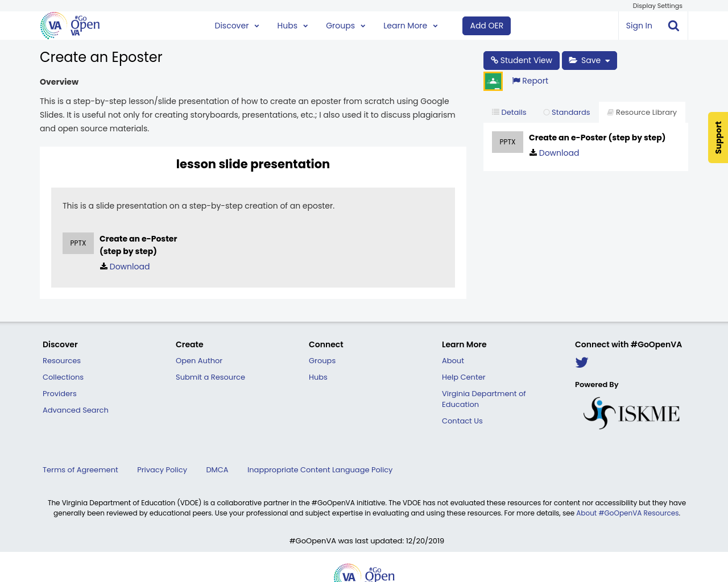Click the Google Classroom share icon

[493, 81]
